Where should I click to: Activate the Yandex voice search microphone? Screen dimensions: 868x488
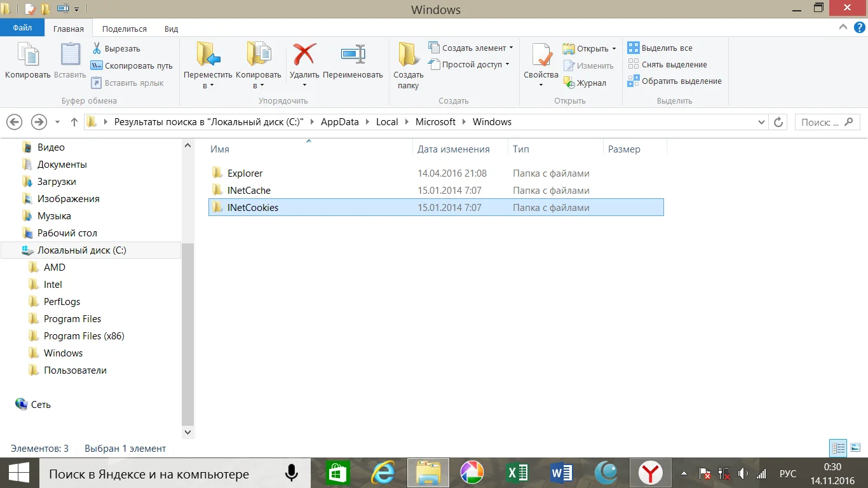point(292,473)
